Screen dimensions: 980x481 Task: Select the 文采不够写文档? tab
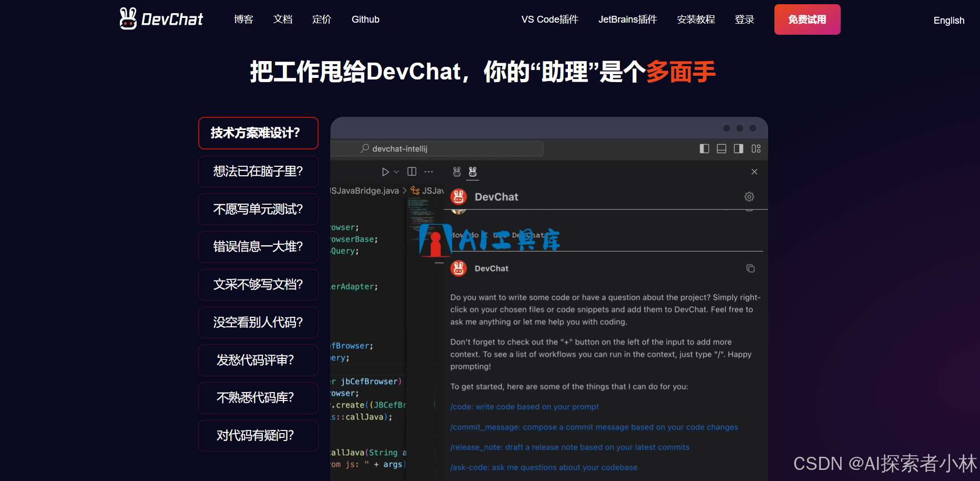(x=258, y=285)
